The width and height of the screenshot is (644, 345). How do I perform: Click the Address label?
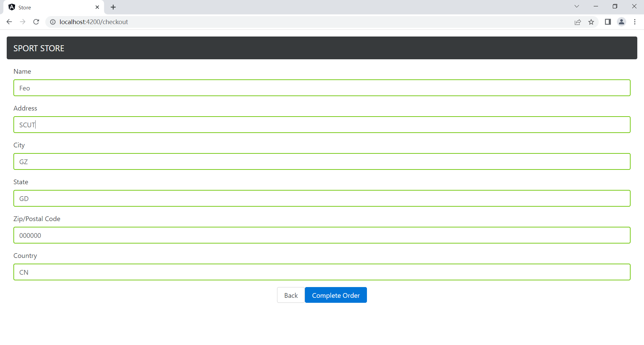25,108
